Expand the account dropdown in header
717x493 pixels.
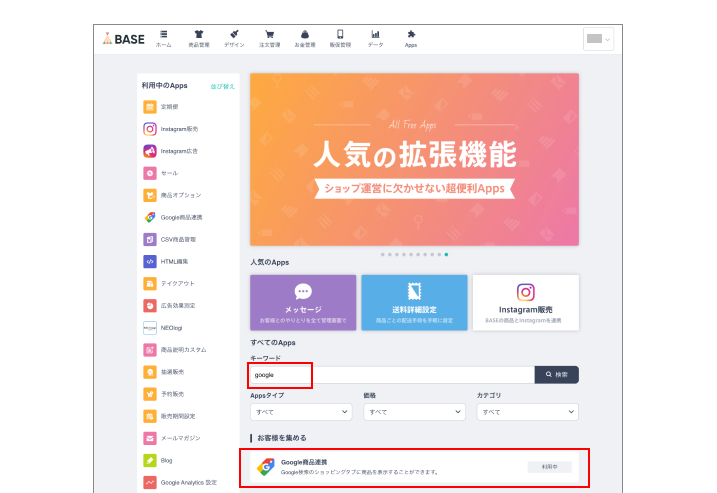(598, 39)
